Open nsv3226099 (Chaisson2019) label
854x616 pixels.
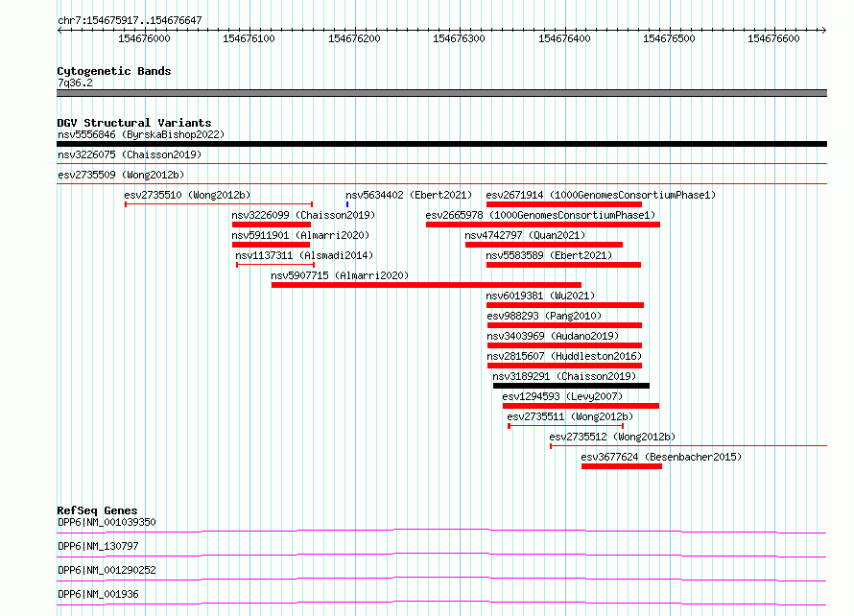pos(303,215)
